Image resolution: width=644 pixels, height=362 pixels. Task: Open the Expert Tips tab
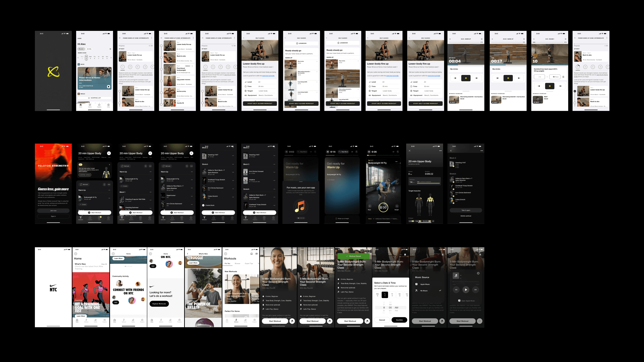pos(249,264)
